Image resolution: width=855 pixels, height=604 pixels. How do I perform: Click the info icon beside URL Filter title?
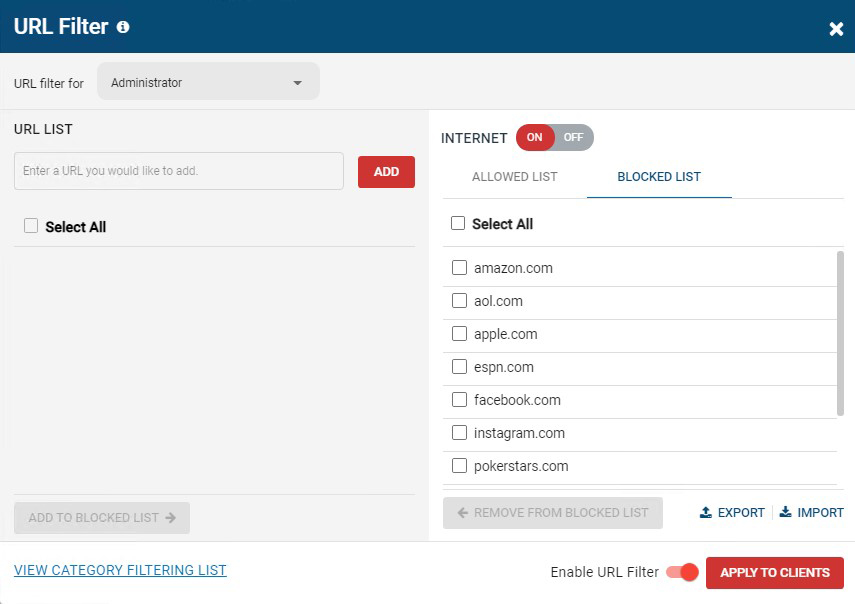tap(122, 27)
